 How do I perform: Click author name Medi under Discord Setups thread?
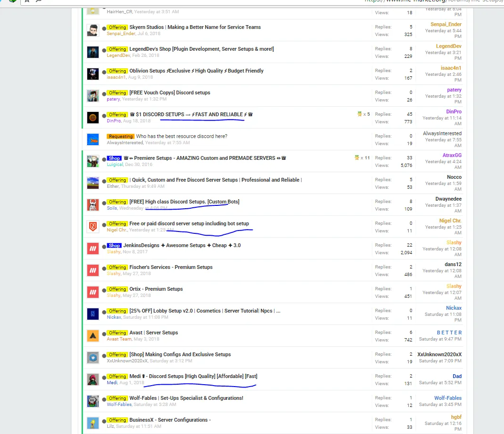112,383
